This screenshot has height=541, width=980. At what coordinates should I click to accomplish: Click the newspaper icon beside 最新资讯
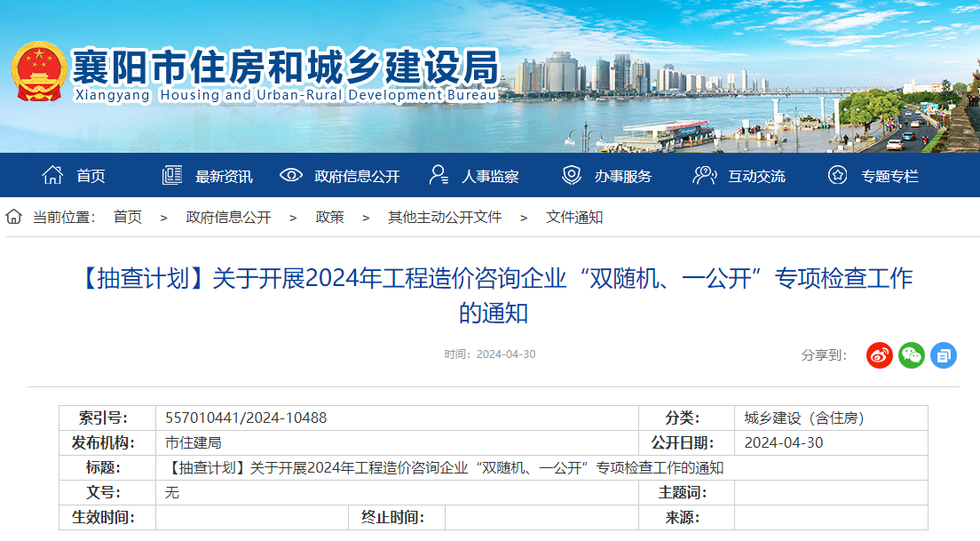(x=172, y=175)
